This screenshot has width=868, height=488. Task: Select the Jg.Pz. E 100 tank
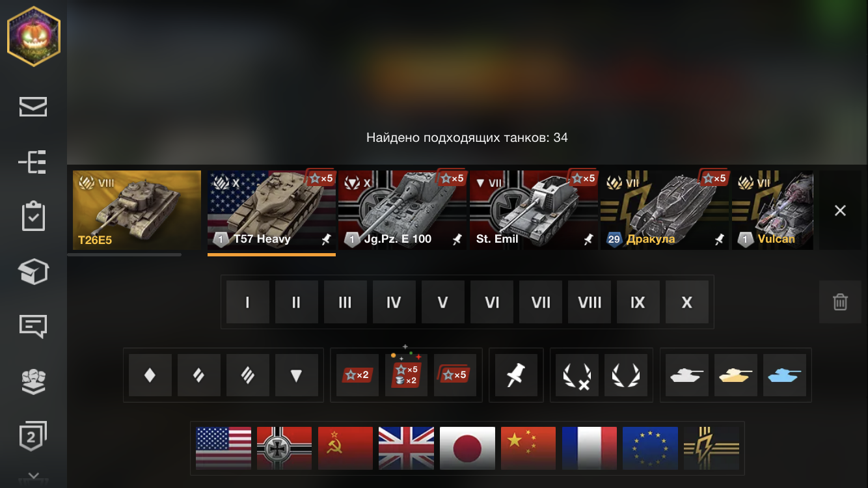tap(402, 210)
